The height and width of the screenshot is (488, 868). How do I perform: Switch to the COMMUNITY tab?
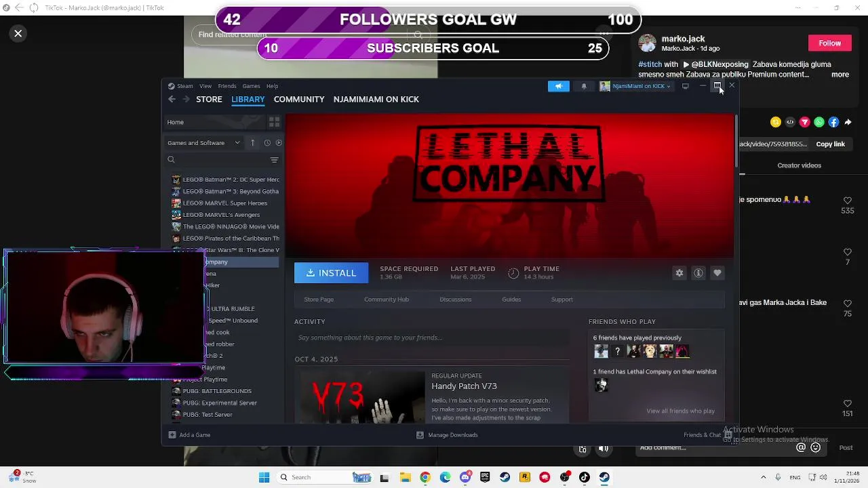pos(299,99)
